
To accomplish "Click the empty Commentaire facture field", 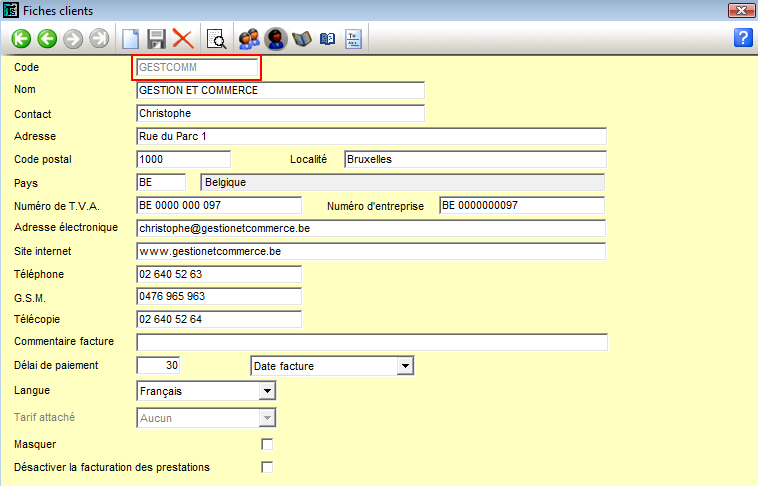I will (x=372, y=342).
